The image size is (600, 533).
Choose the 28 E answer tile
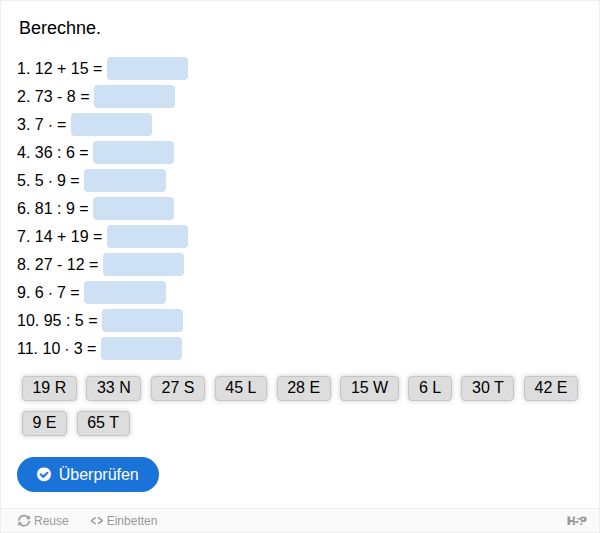[304, 388]
